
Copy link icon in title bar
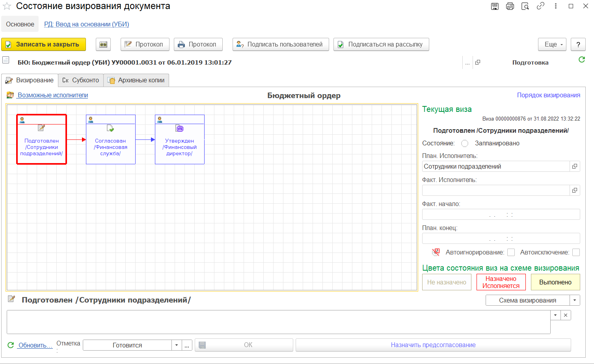coord(540,6)
